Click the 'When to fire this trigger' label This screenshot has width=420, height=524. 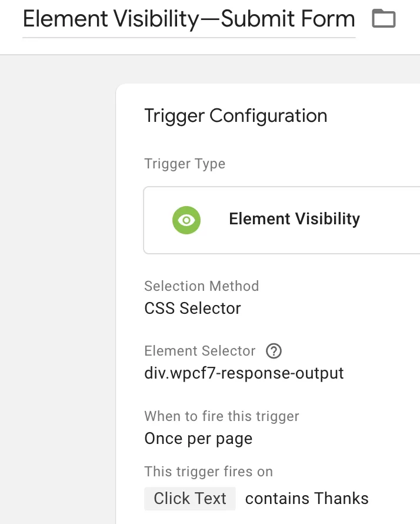point(222,416)
